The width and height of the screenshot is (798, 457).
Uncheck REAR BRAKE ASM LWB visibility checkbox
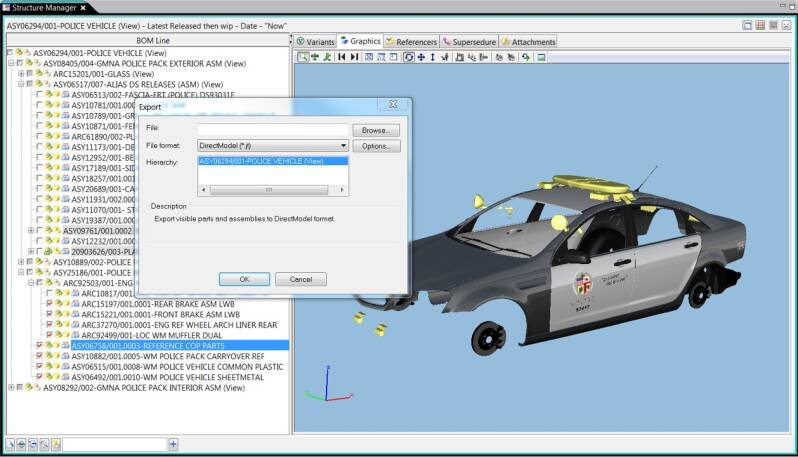49,304
